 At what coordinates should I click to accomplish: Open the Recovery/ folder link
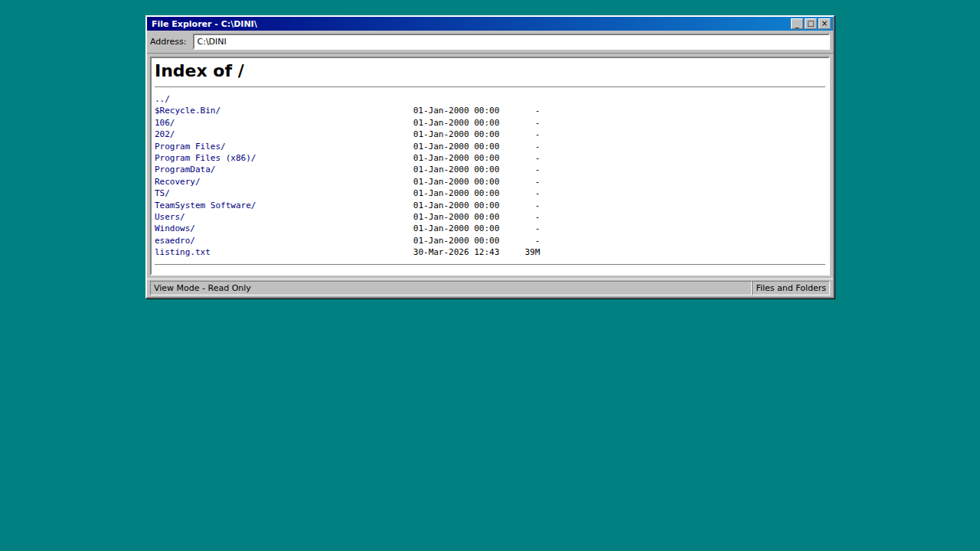coord(177,181)
